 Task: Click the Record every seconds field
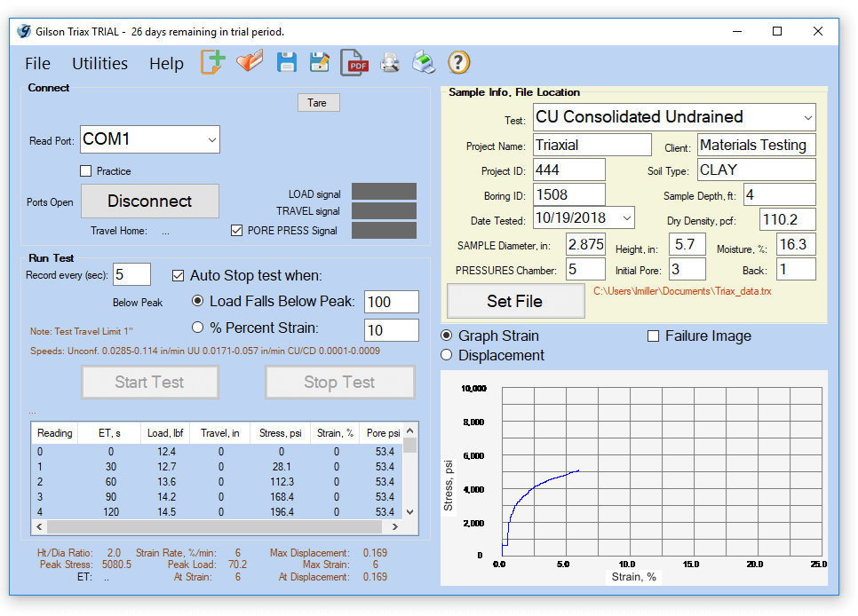point(131,274)
